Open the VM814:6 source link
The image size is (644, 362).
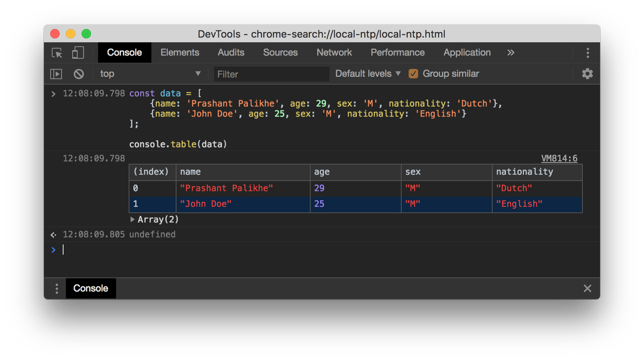(x=559, y=158)
